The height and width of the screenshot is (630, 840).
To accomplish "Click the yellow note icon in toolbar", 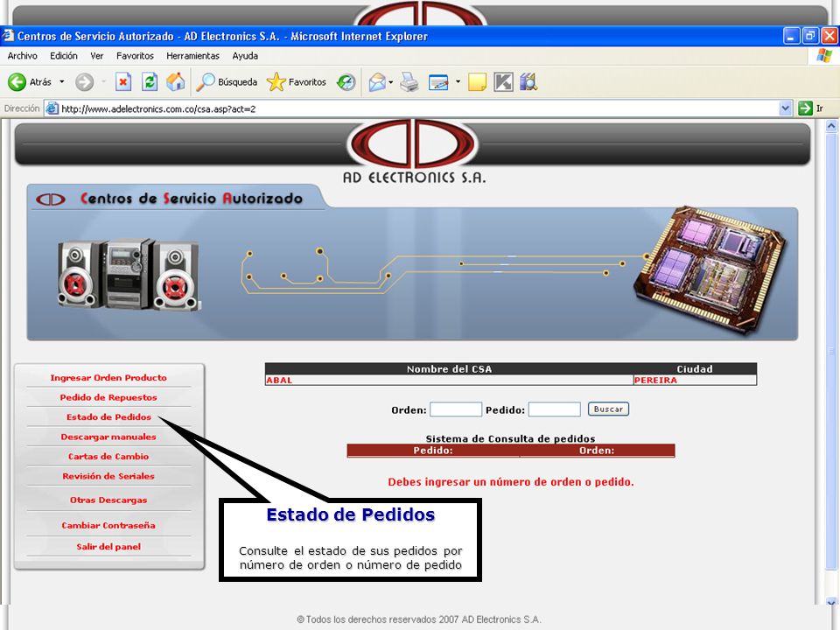I will pyautogui.click(x=477, y=82).
